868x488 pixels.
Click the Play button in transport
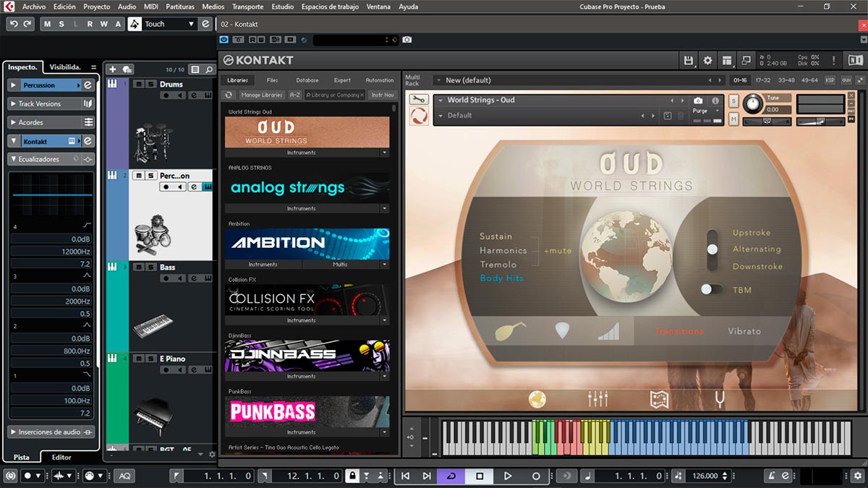coord(508,476)
